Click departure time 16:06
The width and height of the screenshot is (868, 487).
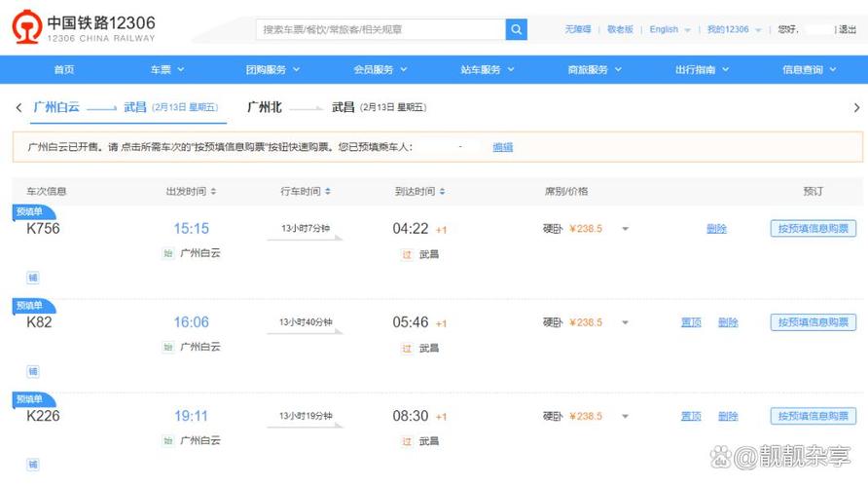[192, 321]
